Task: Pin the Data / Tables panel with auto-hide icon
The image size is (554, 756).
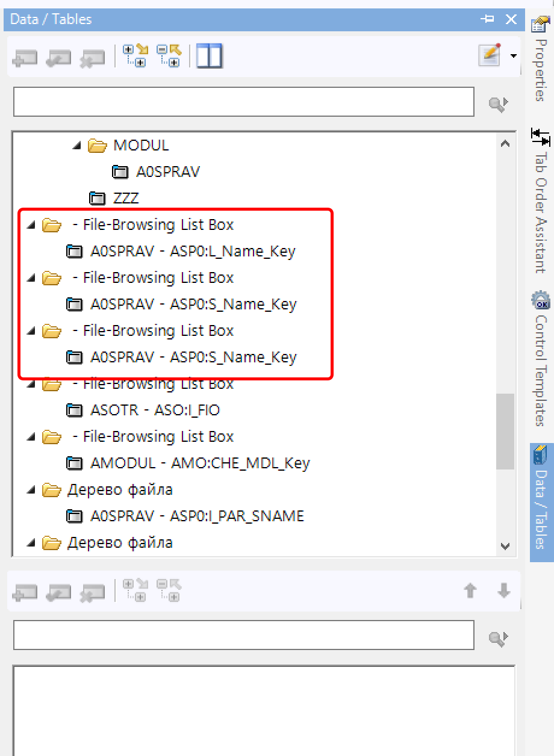Action: 487,19
